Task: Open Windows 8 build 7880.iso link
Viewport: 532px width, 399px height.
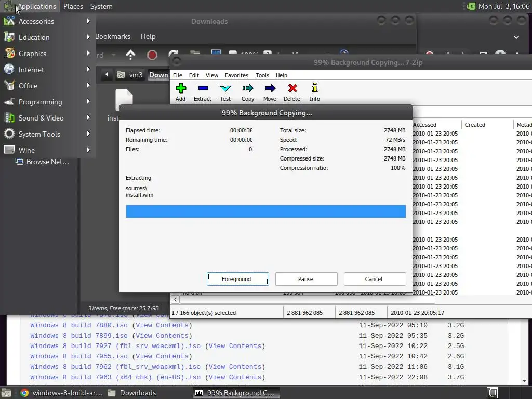Action: click(79, 325)
